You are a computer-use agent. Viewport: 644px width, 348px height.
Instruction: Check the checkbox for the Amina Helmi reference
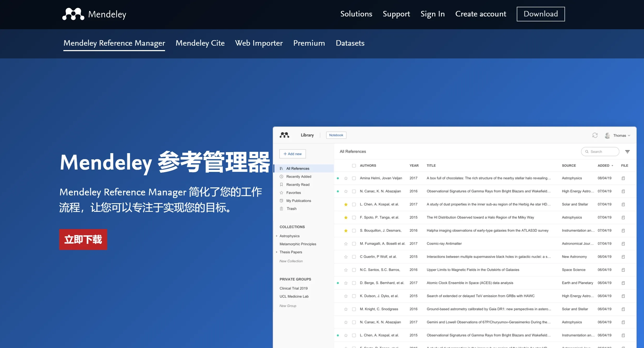pyautogui.click(x=354, y=178)
